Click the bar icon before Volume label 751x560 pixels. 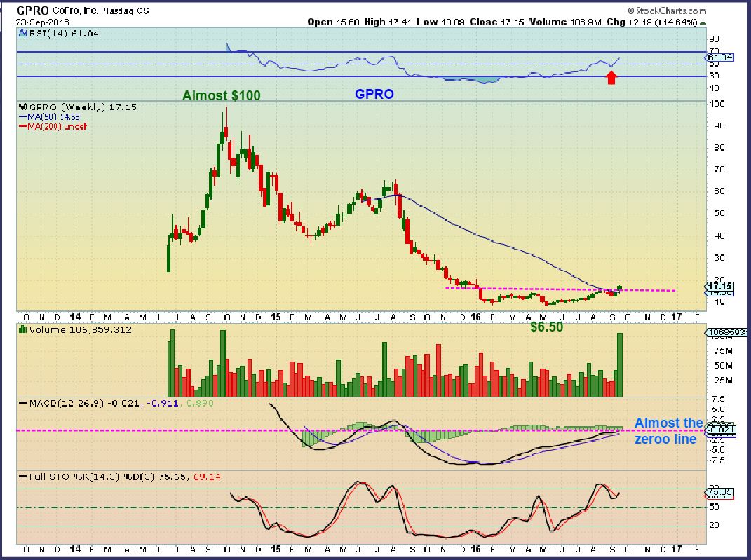click(x=22, y=329)
